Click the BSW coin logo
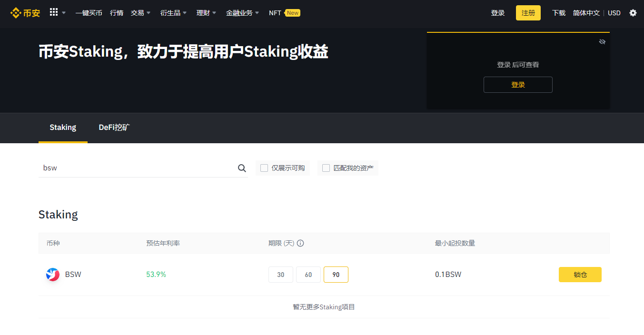Image resolution: width=644 pixels, height=335 pixels. (53, 275)
